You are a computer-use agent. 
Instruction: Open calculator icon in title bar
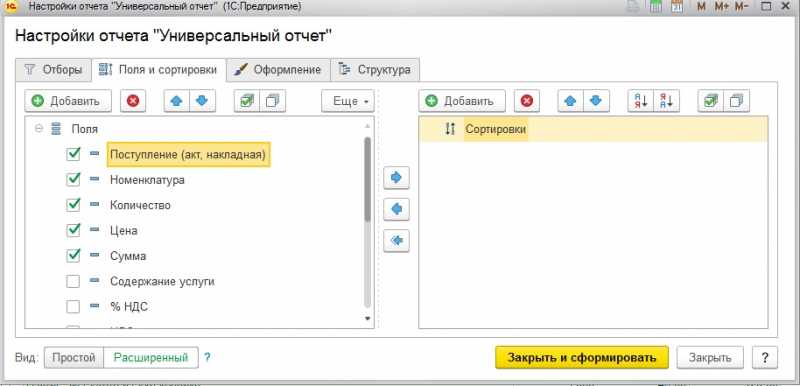coord(655,7)
